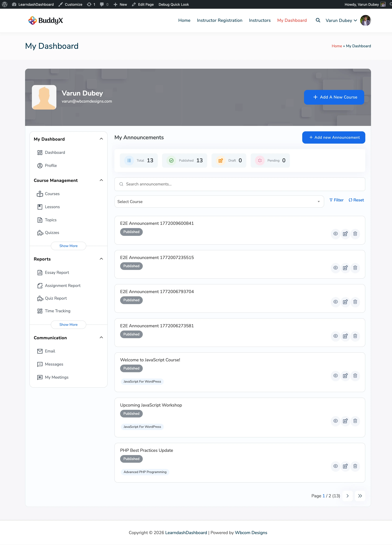Open Home in the top navigation
This screenshot has width=392, height=545.
coord(184,20)
